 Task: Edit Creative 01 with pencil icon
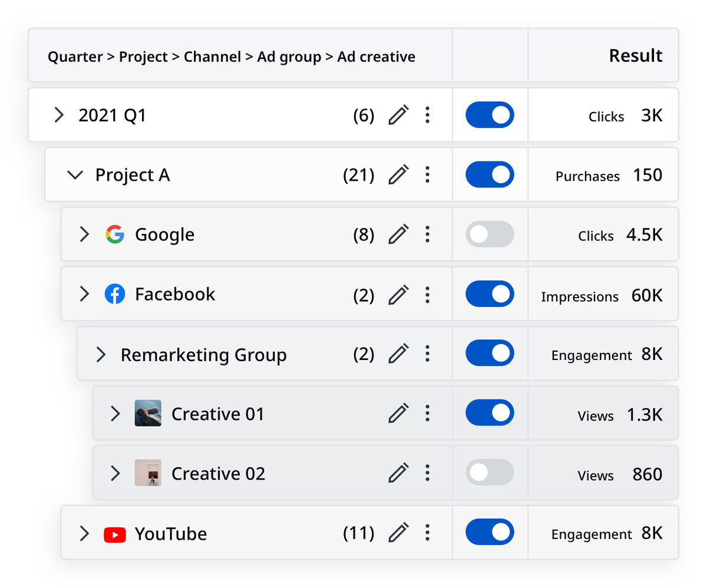coord(399,414)
